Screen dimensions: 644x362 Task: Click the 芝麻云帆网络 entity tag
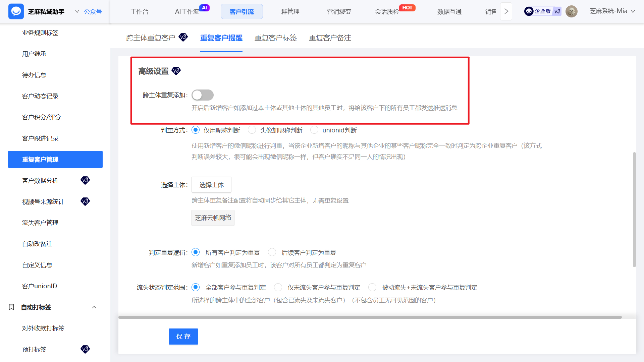tap(213, 218)
